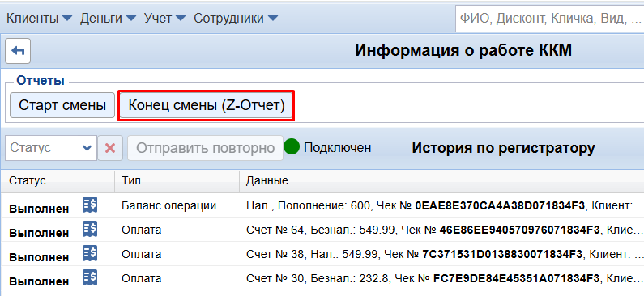Screen dimensions: 644x296
Task: Click data cell Счет № 64, Безнал.: 549.99
Action: pyautogui.click(x=441, y=230)
